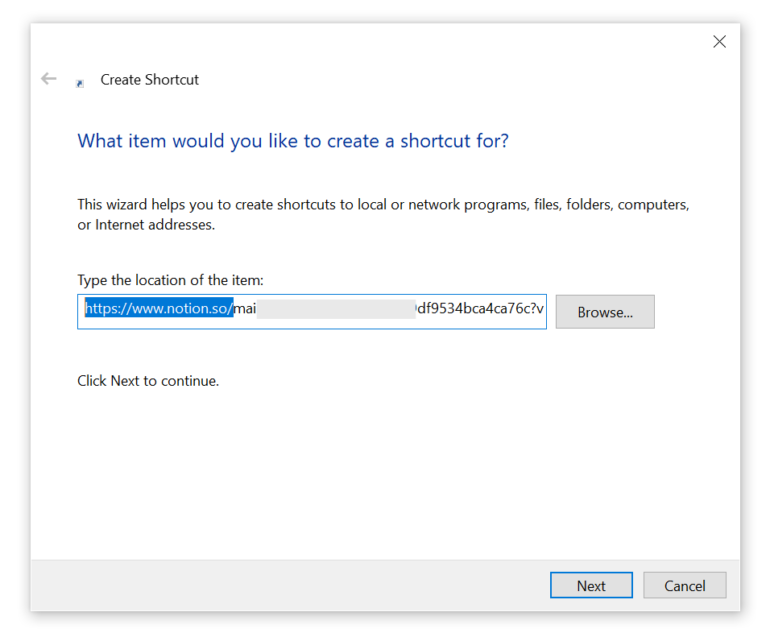Click the URL ending df9534bca4ca76c?v
This screenshot has width=770, height=637.
tap(480, 309)
